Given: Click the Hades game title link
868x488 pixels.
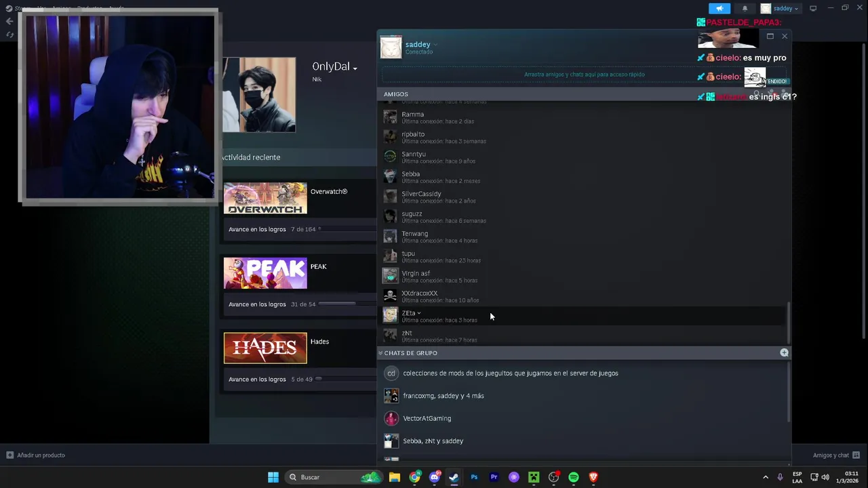Looking at the screenshot, I should tap(319, 342).
